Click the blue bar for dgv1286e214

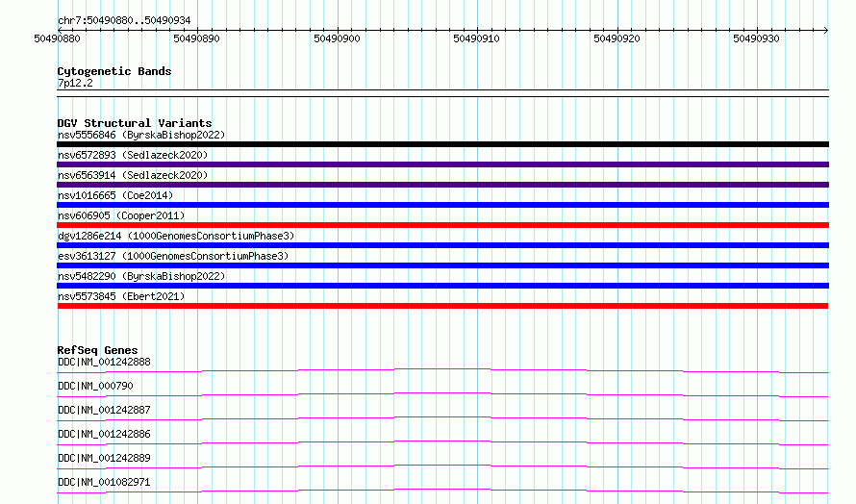tap(442, 245)
